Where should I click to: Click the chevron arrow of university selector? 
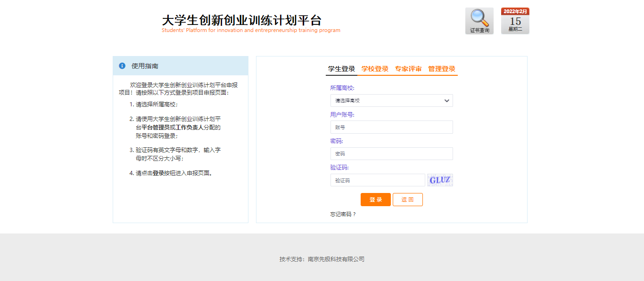click(x=446, y=100)
